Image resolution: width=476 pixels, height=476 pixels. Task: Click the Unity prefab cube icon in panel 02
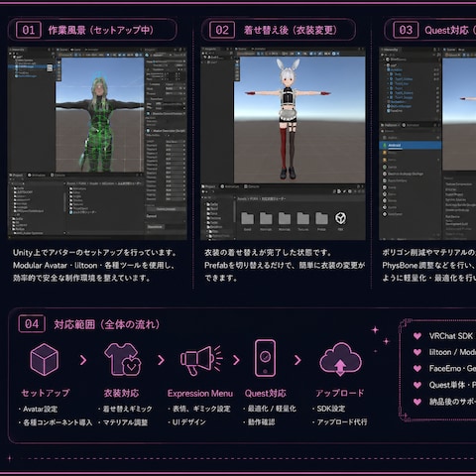340,218
